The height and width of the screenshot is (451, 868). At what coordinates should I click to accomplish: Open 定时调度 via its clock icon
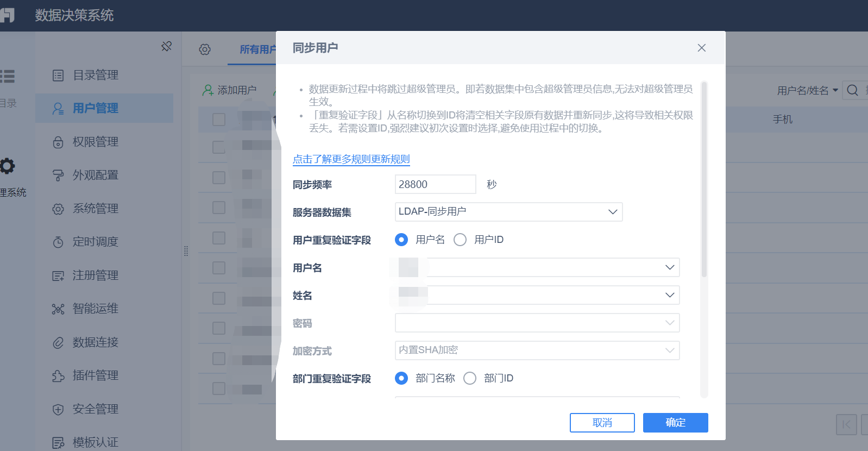(58, 242)
